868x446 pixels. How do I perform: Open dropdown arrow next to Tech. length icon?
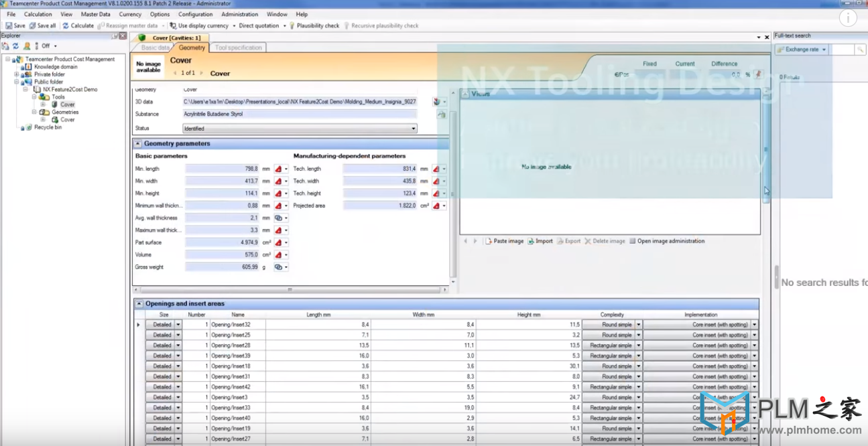444,169
